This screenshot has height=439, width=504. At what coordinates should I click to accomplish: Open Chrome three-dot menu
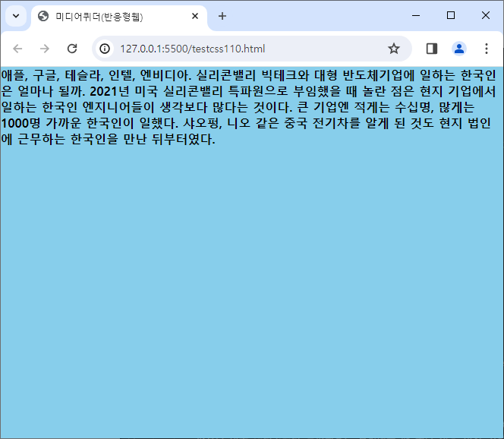point(487,49)
